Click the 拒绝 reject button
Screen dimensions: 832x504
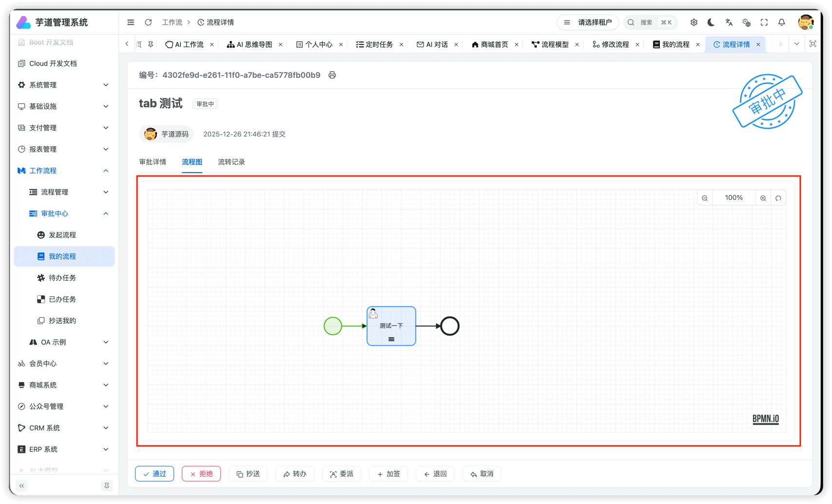[x=201, y=473]
